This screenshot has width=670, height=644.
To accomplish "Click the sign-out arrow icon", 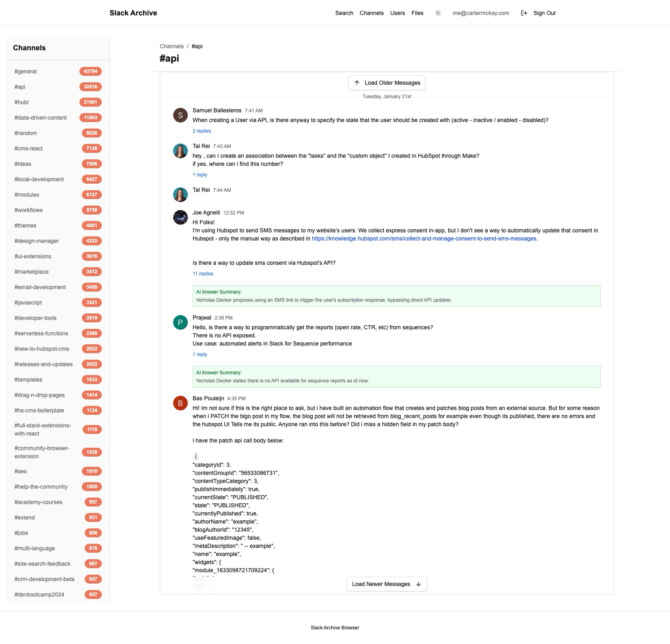I will click(524, 13).
